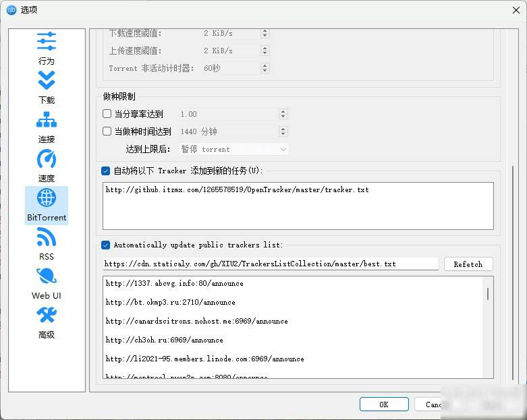
Task: Click the 达到上限后 label
Action: coord(148,149)
